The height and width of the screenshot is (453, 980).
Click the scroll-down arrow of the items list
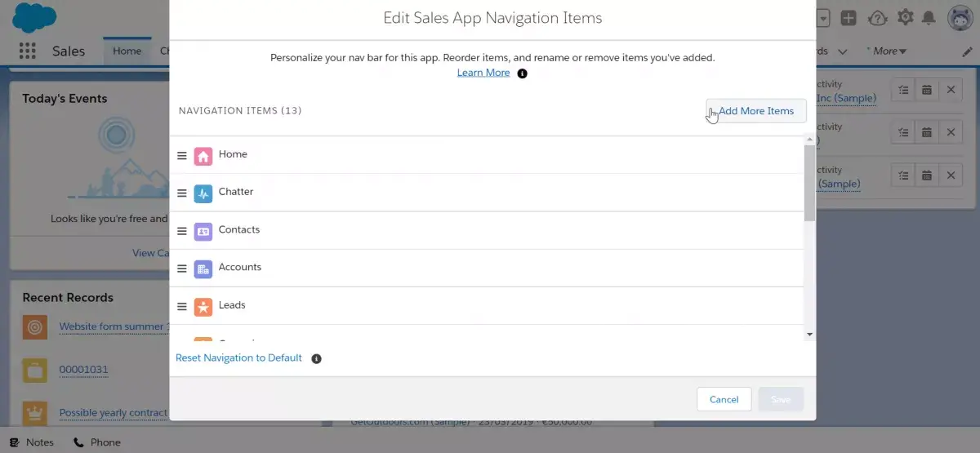tap(809, 334)
